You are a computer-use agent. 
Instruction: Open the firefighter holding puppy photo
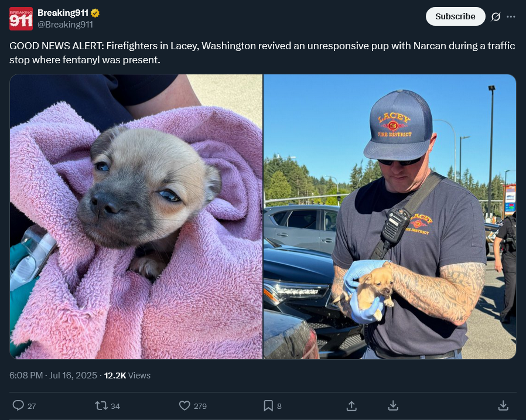pos(390,217)
